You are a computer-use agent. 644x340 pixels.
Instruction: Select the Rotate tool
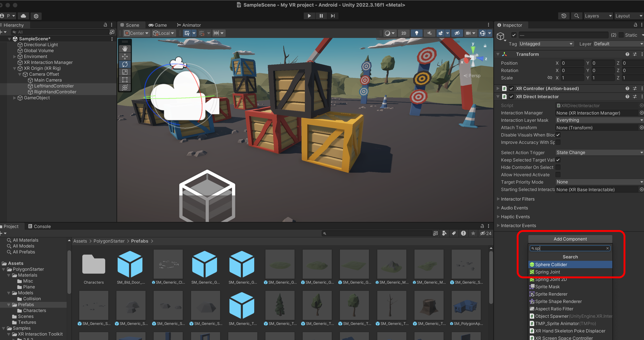pyautogui.click(x=125, y=64)
